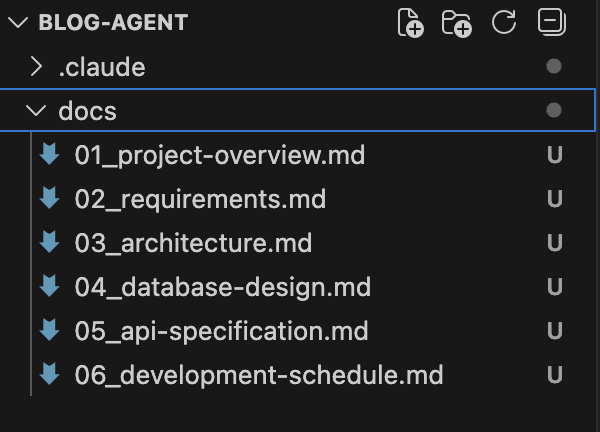
Task: Click markdown icon beside 01_project-overview.md
Action: pyautogui.click(x=49, y=155)
